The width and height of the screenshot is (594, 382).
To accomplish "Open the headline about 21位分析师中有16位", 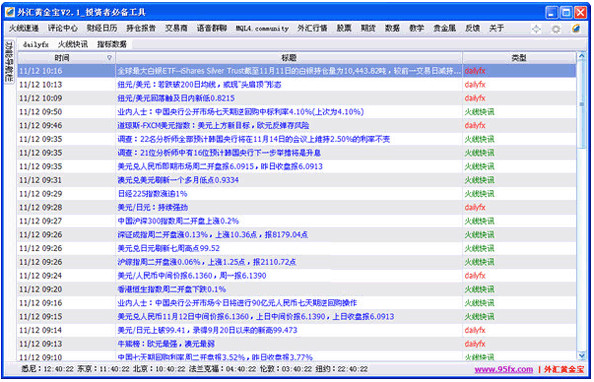I will [x=219, y=153].
